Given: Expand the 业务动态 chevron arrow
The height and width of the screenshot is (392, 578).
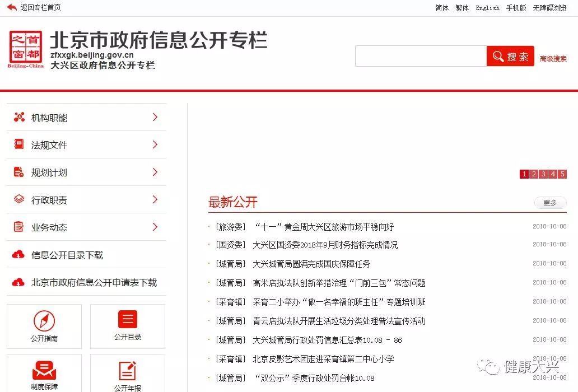Looking at the screenshot, I should tap(155, 227).
